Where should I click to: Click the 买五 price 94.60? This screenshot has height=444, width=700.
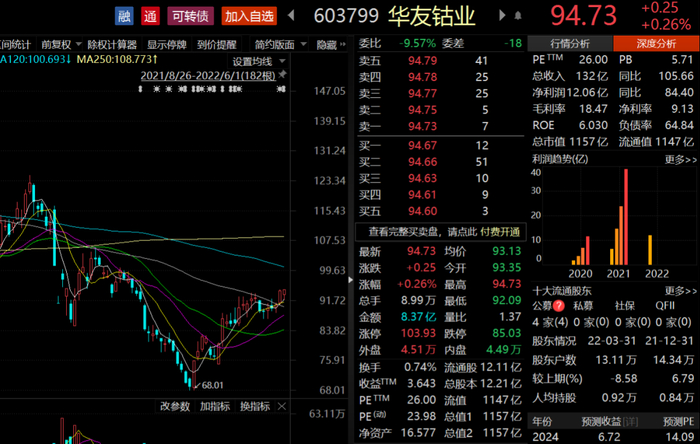(422, 212)
